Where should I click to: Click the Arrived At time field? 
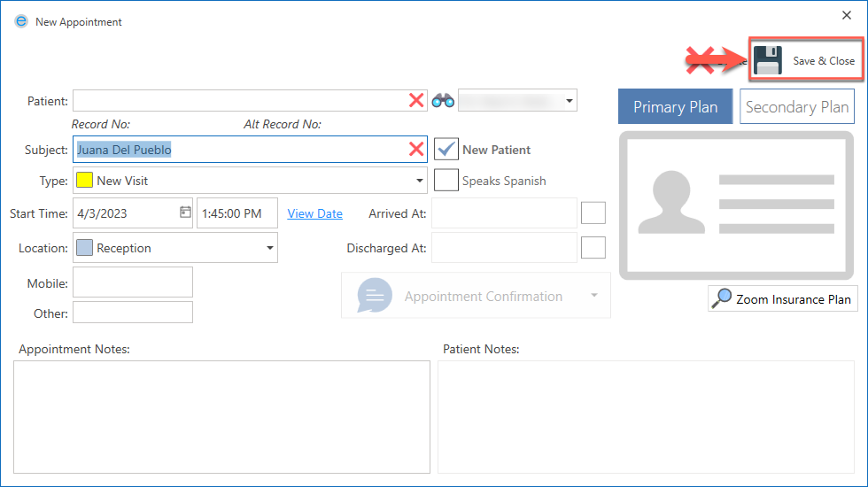(x=504, y=213)
